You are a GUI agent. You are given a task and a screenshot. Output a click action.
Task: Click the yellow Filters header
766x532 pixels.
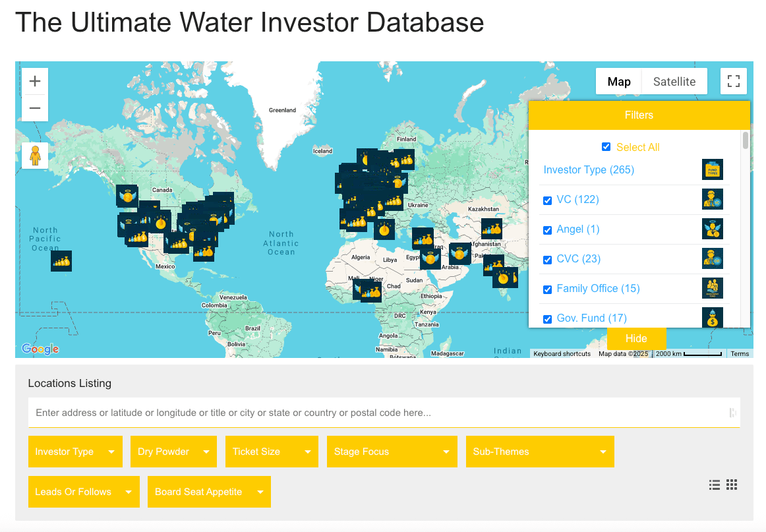tap(639, 115)
